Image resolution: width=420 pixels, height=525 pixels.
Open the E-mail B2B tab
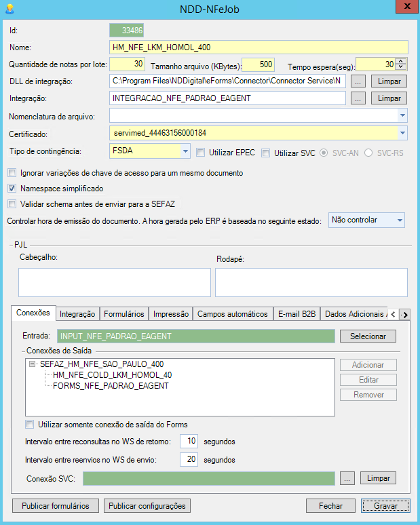point(297,314)
